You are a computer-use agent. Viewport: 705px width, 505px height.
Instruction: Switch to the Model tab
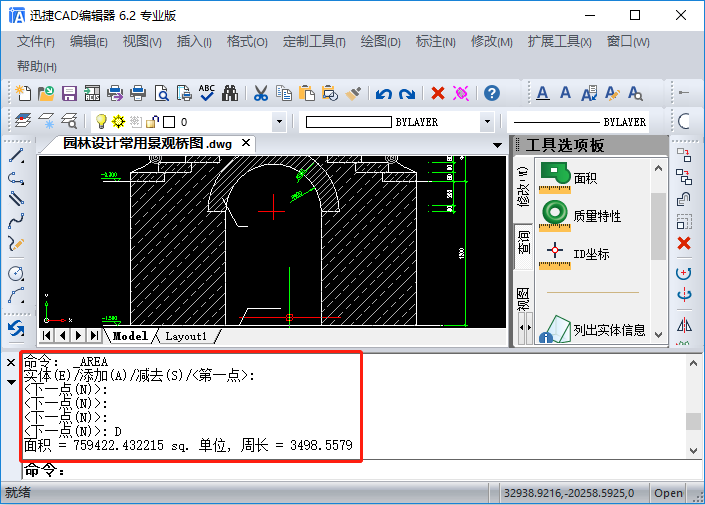(x=130, y=336)
